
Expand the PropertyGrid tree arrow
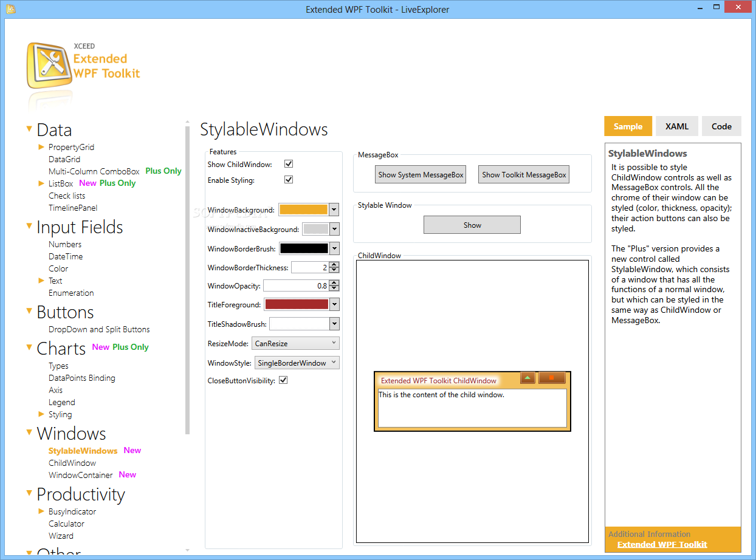coord(41,147)
